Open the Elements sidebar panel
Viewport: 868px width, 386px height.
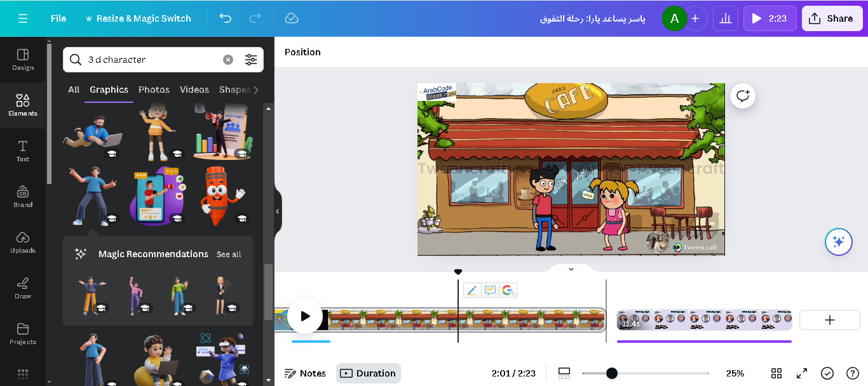pos(23,105)
